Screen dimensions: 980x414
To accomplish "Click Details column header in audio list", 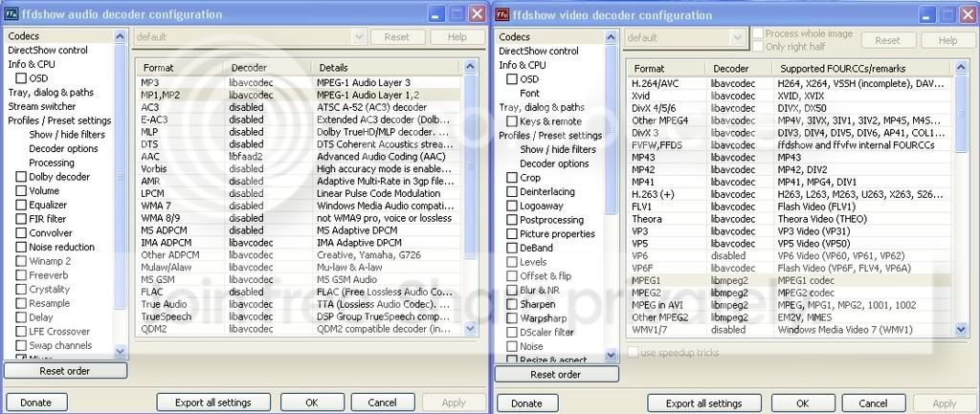I will click(x=387, y=67).
